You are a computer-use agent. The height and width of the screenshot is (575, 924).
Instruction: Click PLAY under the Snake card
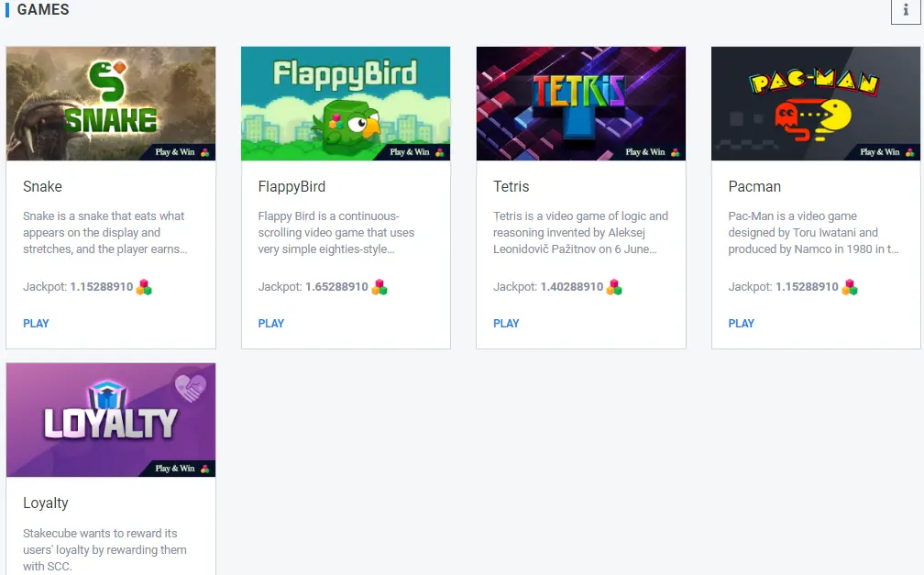pyautogui.click(x=36, y=323)
